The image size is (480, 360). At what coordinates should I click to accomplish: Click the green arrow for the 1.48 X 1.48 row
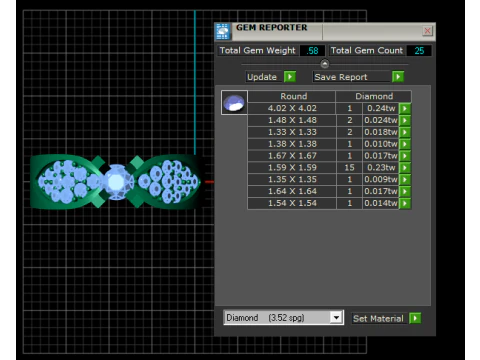pyautogui.click(x=405, y=120)
